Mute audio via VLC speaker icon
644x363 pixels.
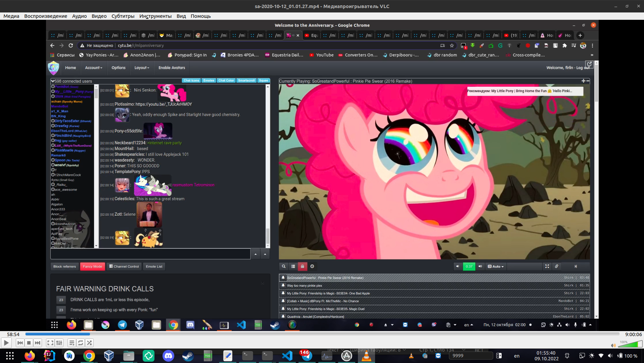pos(613,345)
